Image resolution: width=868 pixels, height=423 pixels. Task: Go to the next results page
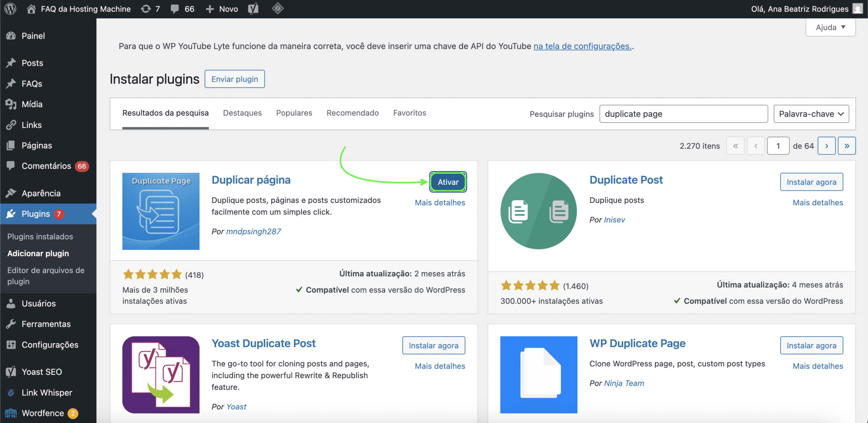point(827,146)
